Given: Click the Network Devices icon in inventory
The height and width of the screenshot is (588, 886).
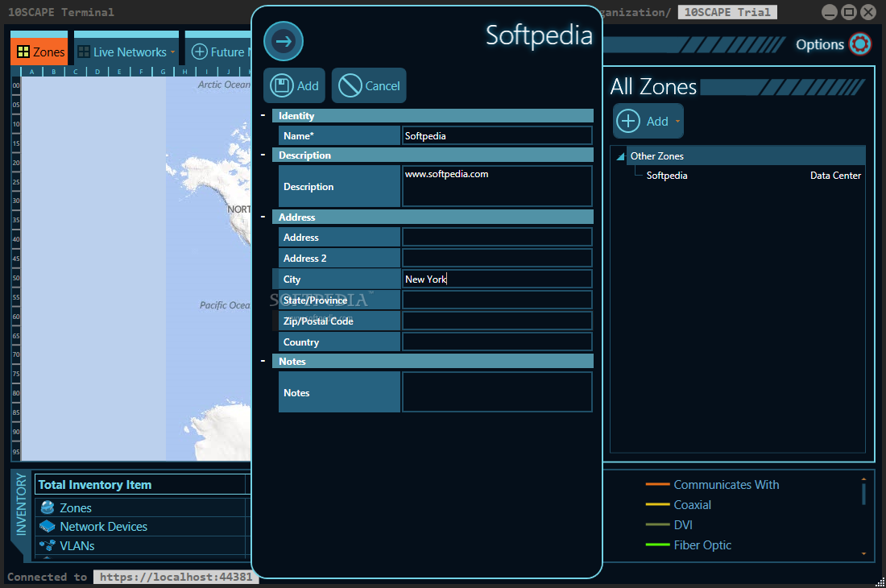Looking at the screenshot, I should click(x=48, y=527).
